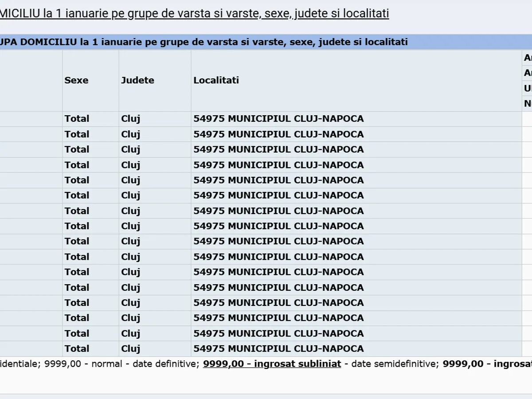Click the Total cell in the first data row
The width and height of the screenshot is (532, 399).
(77, 119)
